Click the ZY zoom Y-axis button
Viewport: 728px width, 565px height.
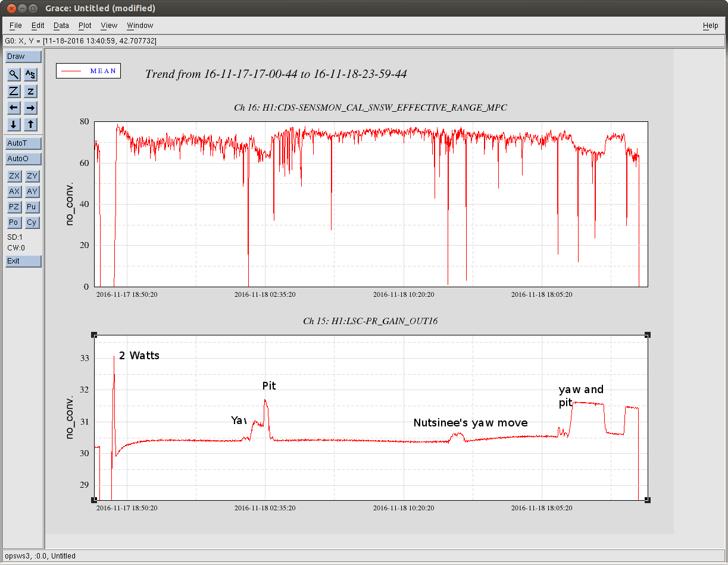pyautogui.click(x=32, y=176)
